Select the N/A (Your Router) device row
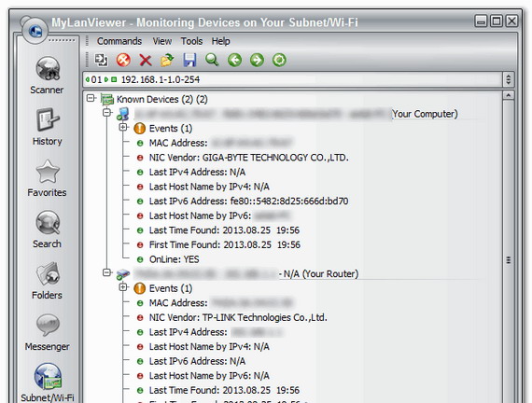The height and width of the screenshot is (403, 532). tap(246, 273)
